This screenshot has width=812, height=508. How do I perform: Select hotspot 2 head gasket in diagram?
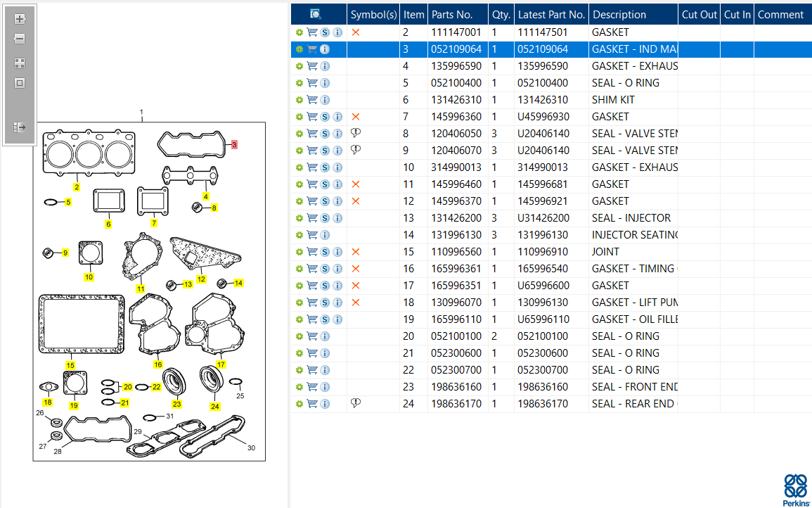(77, 187)
